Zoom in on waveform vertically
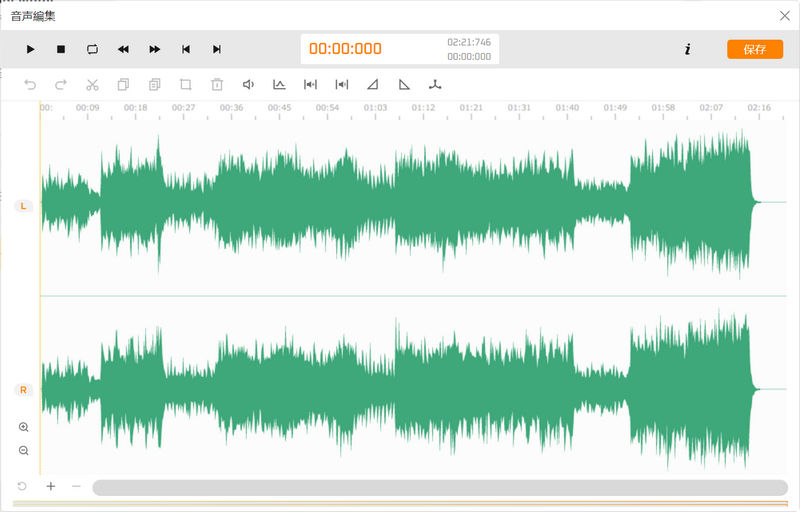 pos(23,427)
